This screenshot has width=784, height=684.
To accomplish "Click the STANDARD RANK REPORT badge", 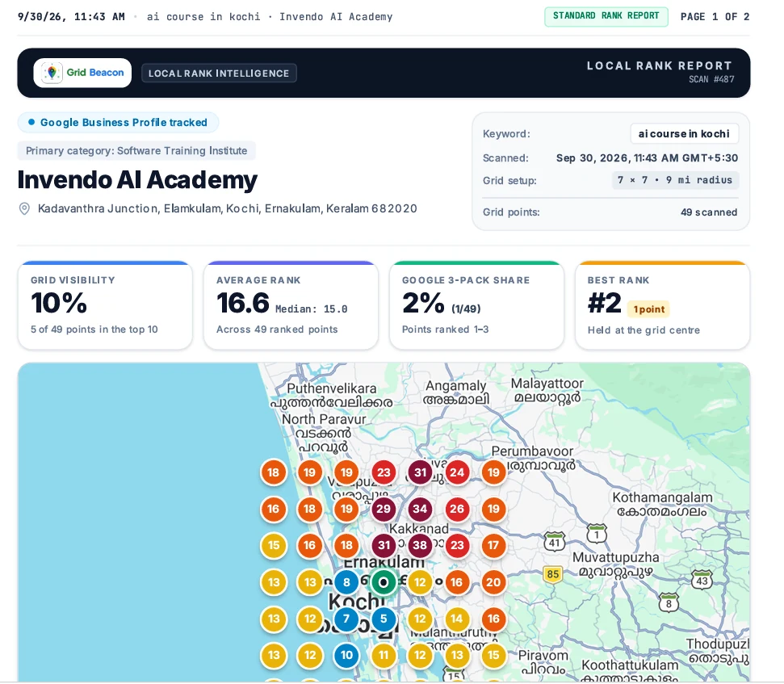I will 606,16.
